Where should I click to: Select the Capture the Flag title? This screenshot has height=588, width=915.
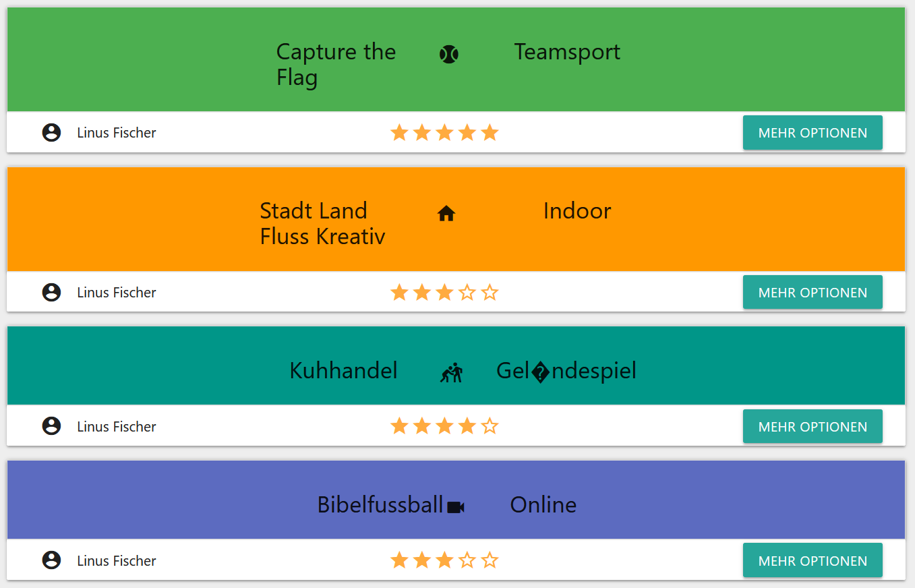[x=336, y=65]
